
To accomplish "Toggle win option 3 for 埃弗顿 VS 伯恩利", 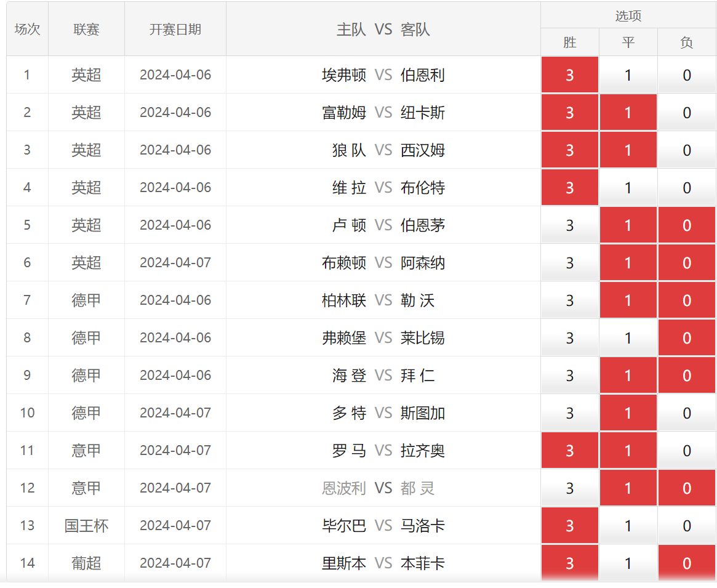I will pyautogui.click(x=569, y=75).
